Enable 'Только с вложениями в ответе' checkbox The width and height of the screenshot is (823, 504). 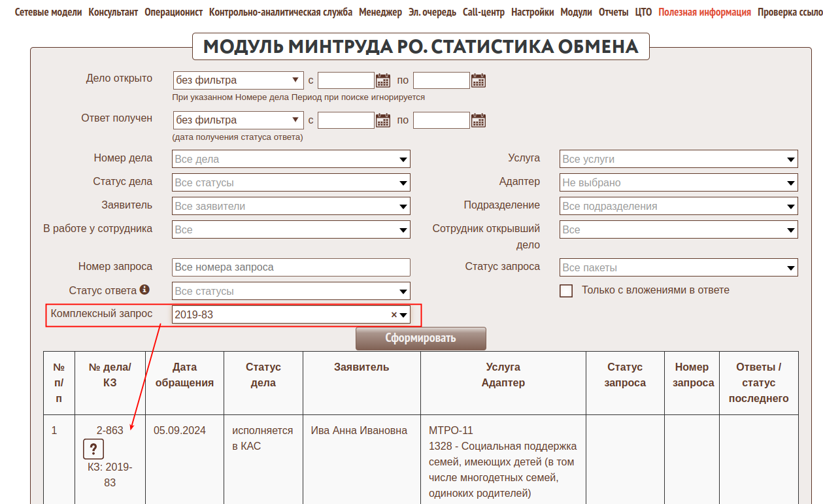(566, 291)
